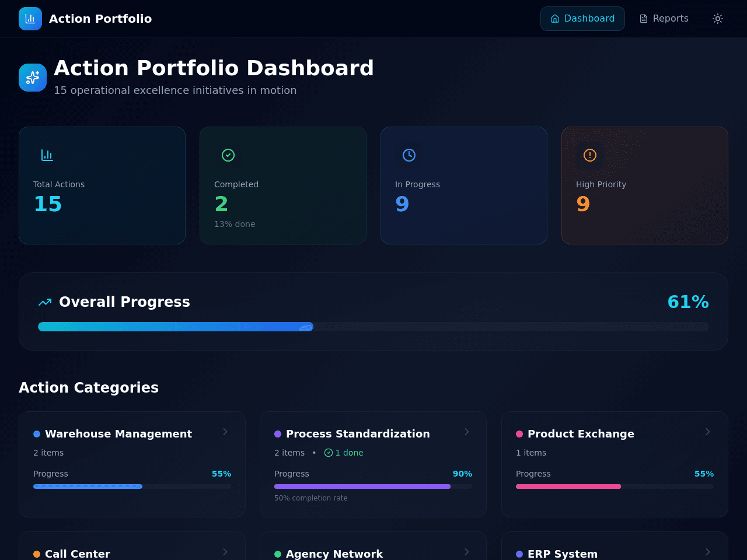The width and height of the screenshot is (747, 560).
Task: Click the green dot beside Agency Network
Action: click(x=278, y=554)
